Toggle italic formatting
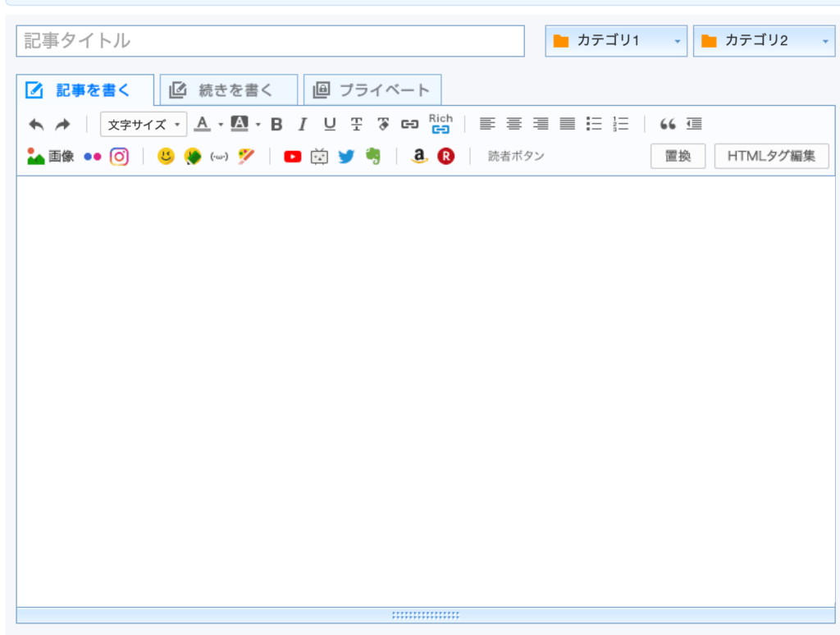Image resolution: width=840 pixels, height=635 pixels. [302, 125]
